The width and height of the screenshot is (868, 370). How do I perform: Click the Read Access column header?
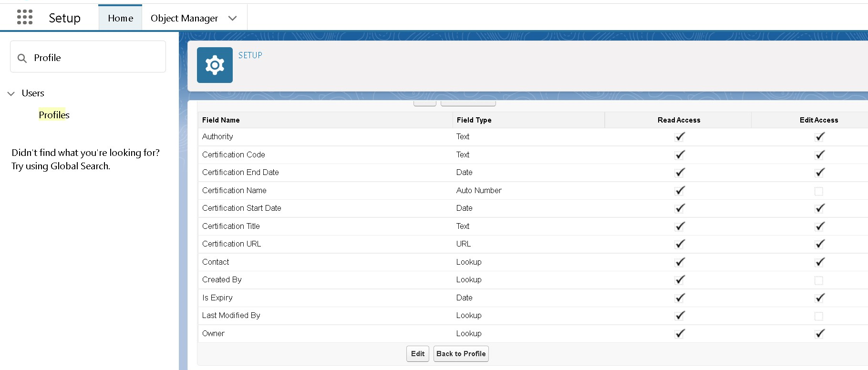click(679, 120)
